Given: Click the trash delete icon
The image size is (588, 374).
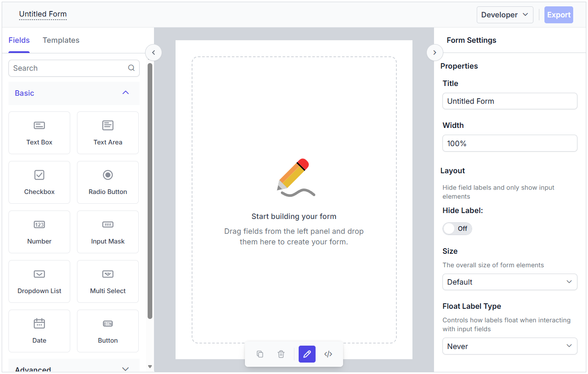Looking at the screenshot, I should 281,354.
